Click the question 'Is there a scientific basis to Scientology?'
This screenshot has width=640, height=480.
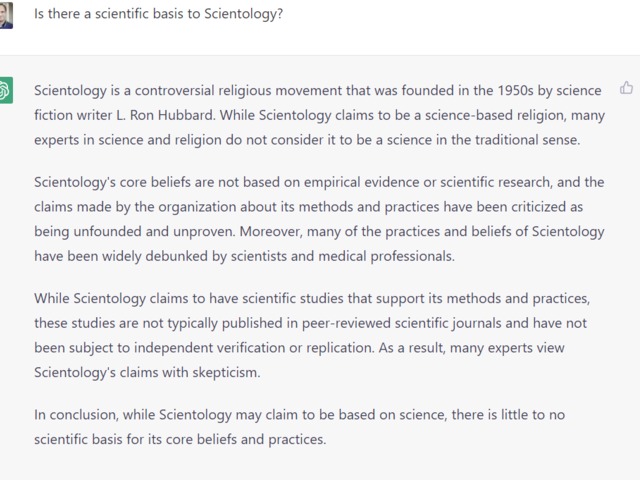(158, 14)
